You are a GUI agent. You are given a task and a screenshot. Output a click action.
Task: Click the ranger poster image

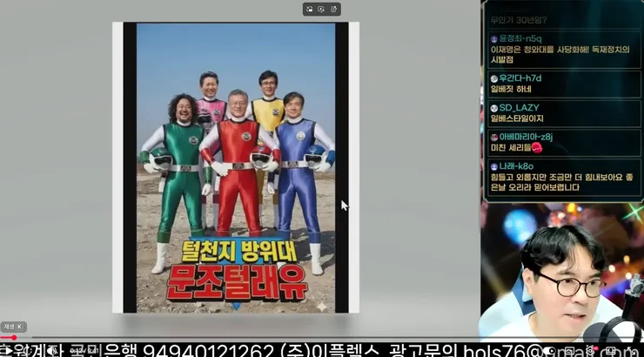[236, 167]
